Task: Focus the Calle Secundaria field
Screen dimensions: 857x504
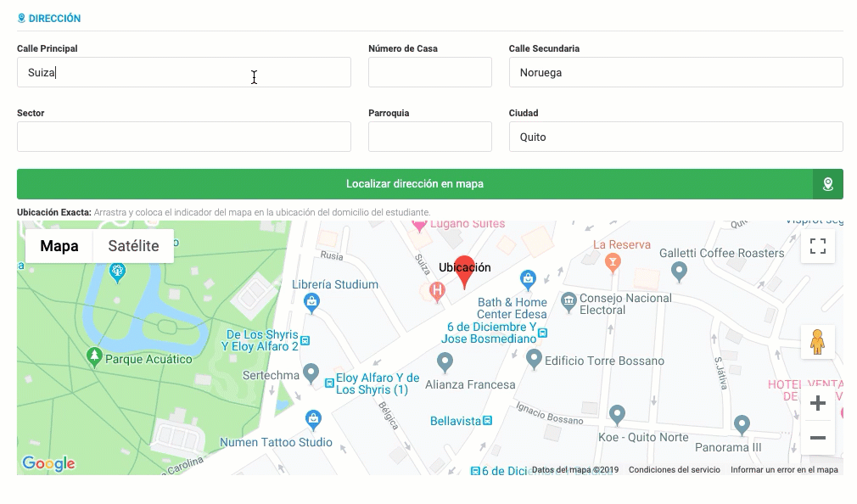Action: click(x=675, y=72)
